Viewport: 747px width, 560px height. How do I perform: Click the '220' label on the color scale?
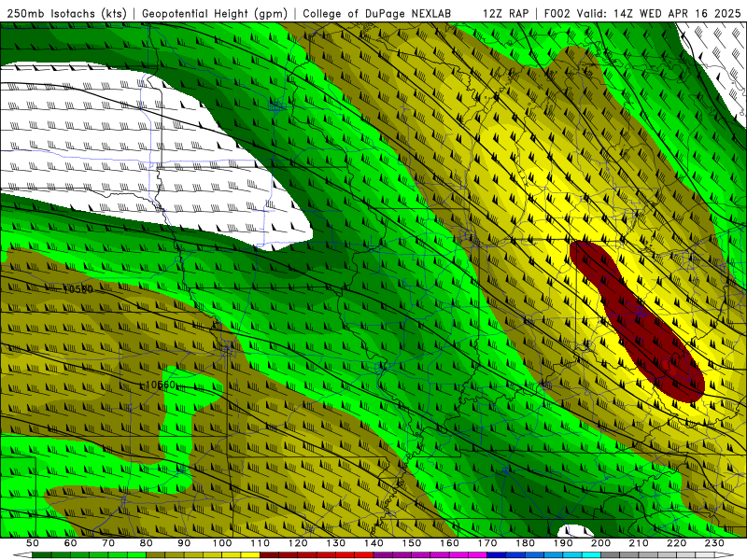point(676,543)
